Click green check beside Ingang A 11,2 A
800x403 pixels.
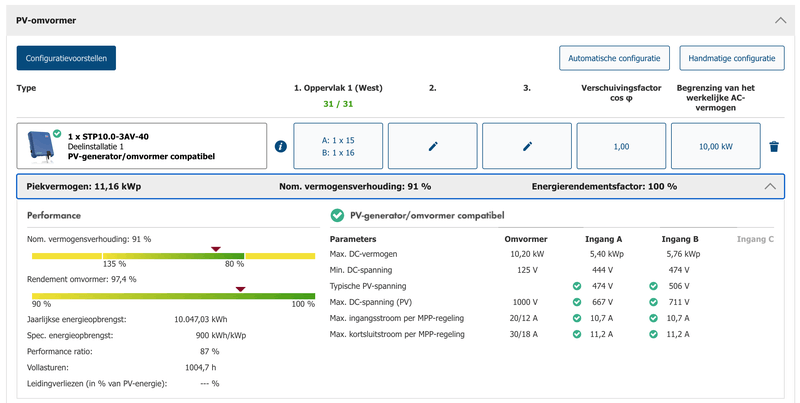pos(576,333)
